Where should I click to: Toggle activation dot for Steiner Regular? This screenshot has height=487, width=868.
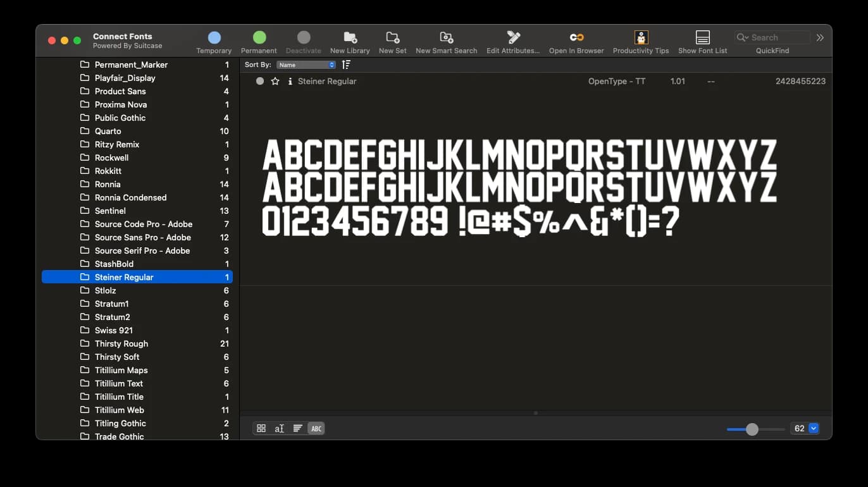coord(260,82)
